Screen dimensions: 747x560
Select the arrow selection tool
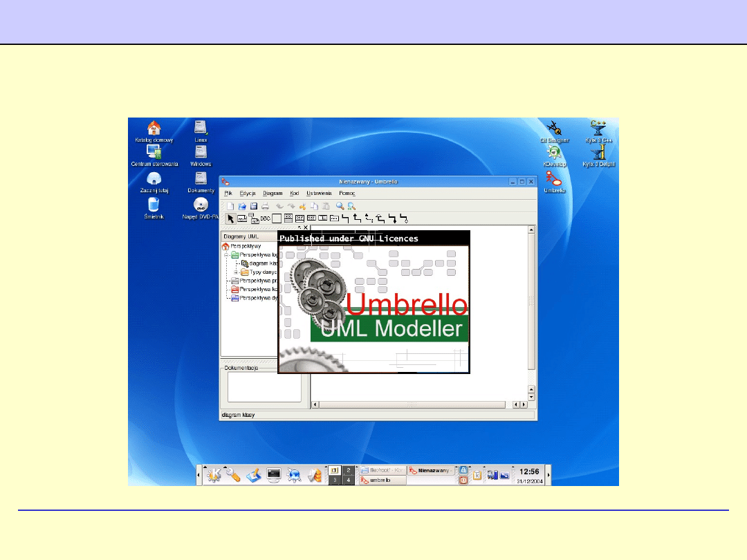pos(231,218)
